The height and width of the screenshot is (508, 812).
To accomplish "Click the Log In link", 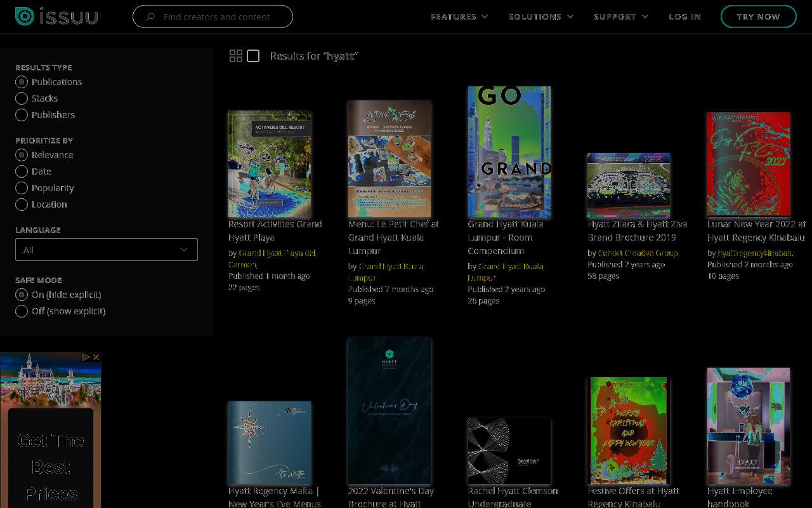I will pos(684,17).
